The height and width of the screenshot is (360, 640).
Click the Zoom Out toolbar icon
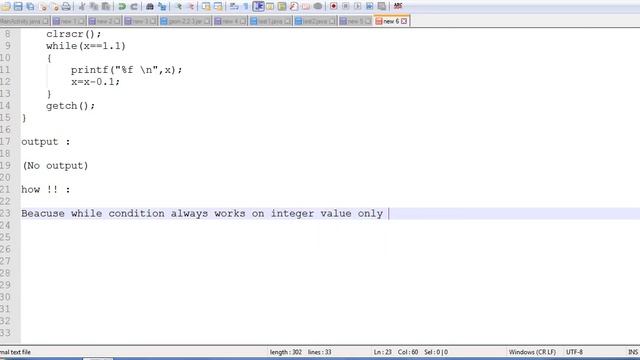[x=190, y=7]
